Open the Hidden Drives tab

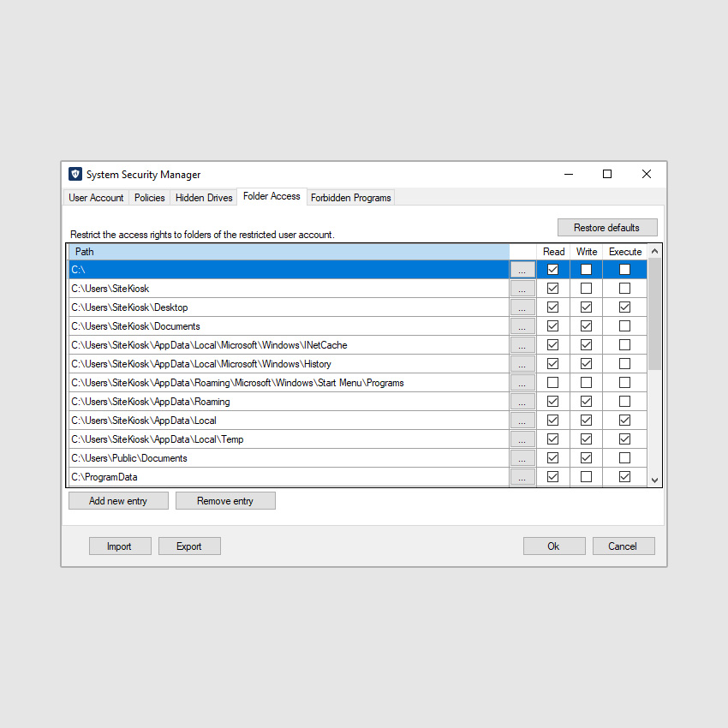coord(204,198)
